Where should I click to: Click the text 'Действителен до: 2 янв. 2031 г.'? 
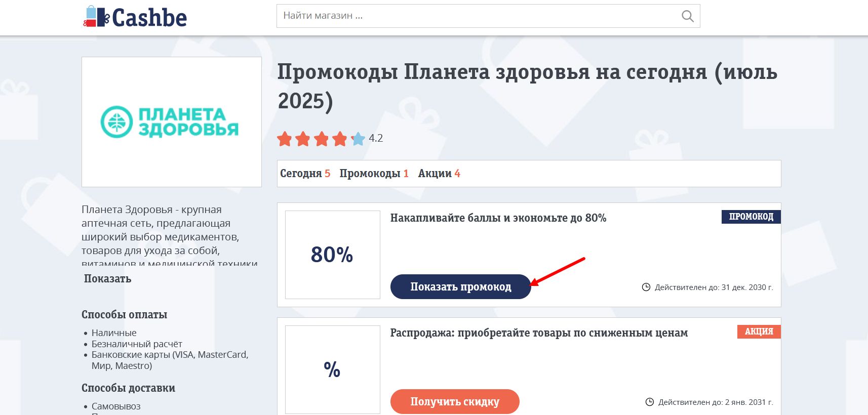pyautogui.click(x=716, y=402)
